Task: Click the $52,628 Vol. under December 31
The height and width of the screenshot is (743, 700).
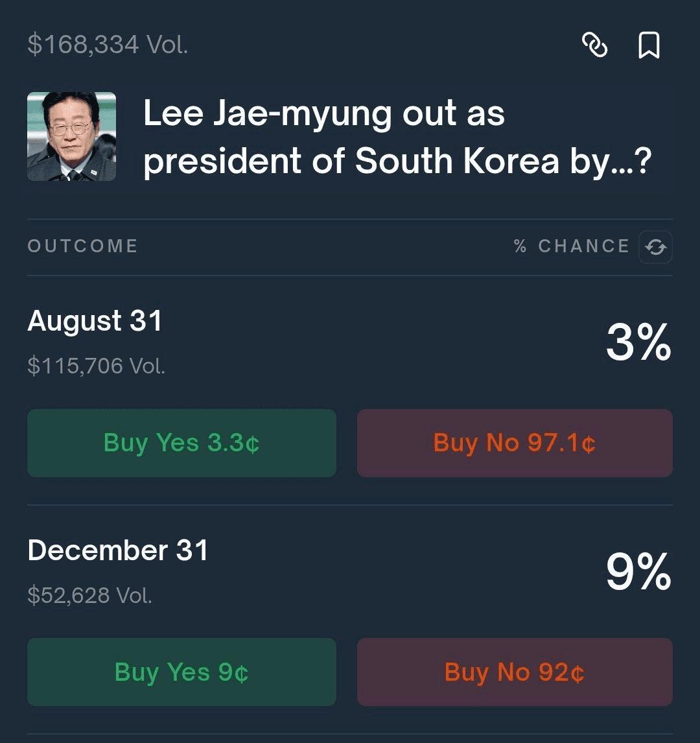Action: click(90, 595)
